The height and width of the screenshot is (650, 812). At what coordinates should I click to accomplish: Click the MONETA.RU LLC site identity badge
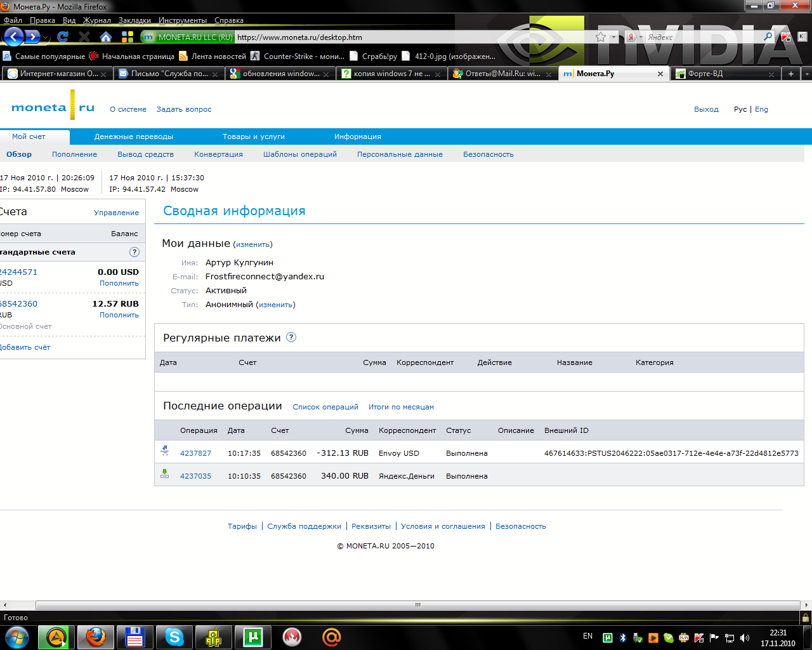click(x=188, y=37)
